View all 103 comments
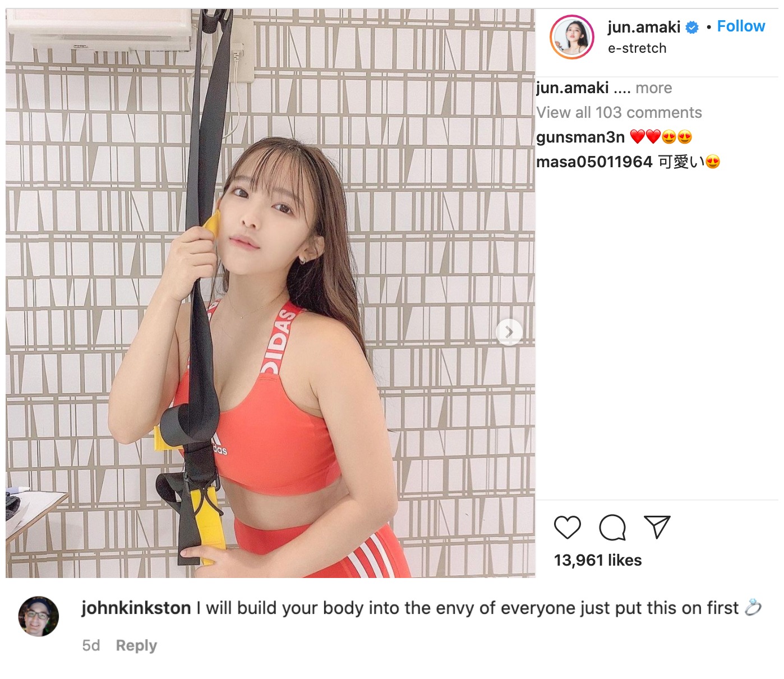 [x=619, y=113]
